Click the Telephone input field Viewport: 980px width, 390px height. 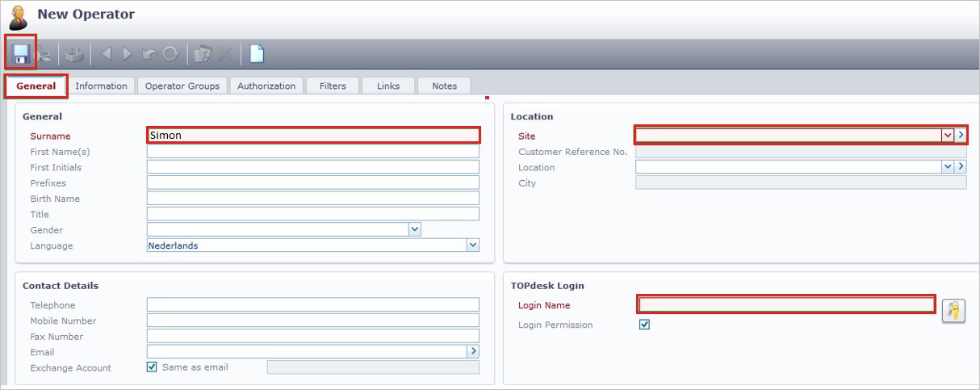(313, 305)
